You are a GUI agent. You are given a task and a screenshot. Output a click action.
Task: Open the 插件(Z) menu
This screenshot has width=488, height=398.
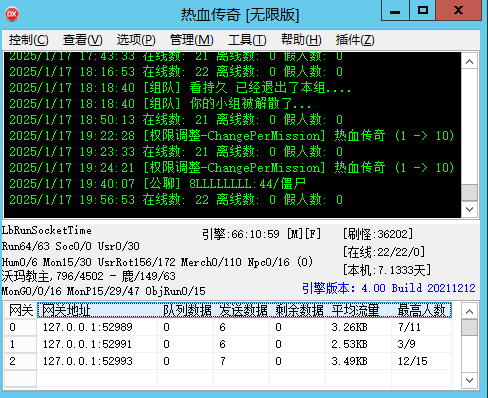pos(355,40)
